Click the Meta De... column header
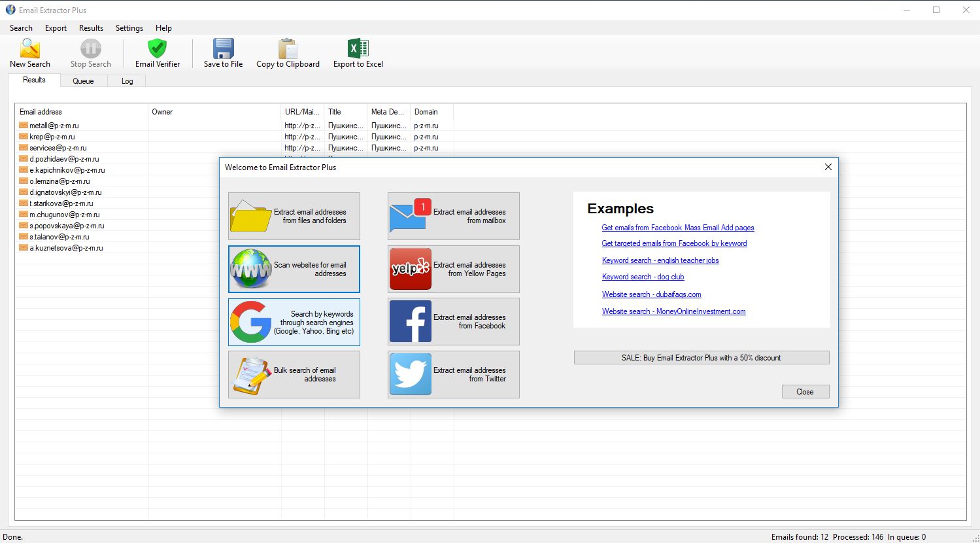The width and height of the screenshot is (980, 543). 388,112
